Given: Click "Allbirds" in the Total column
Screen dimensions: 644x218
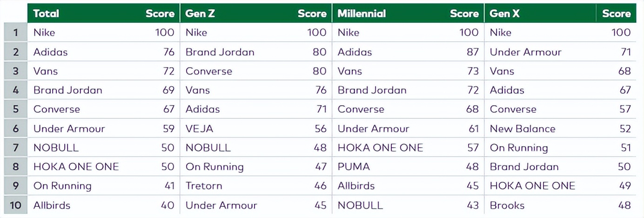Looking at the screenshot, I should point(52,205).
